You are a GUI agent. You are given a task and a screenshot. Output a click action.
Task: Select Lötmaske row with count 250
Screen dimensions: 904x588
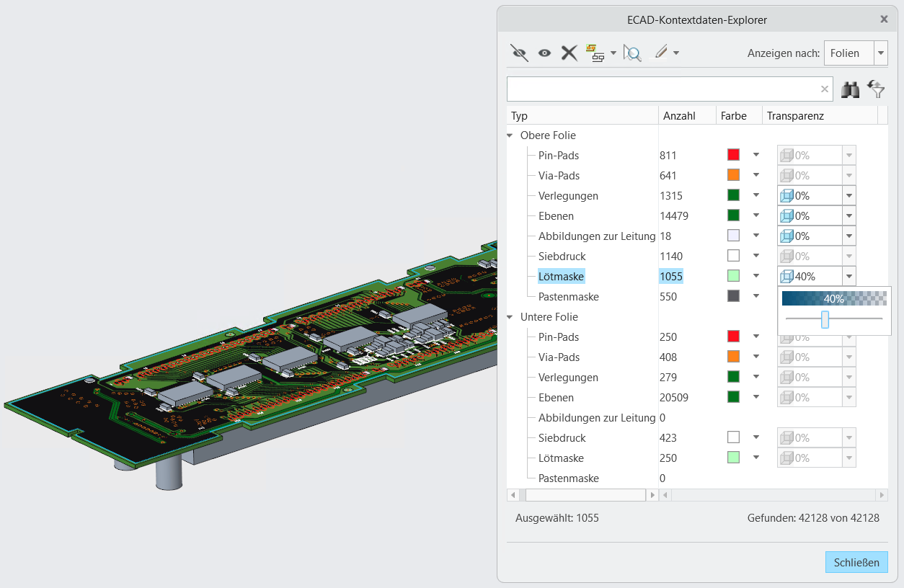561,458
